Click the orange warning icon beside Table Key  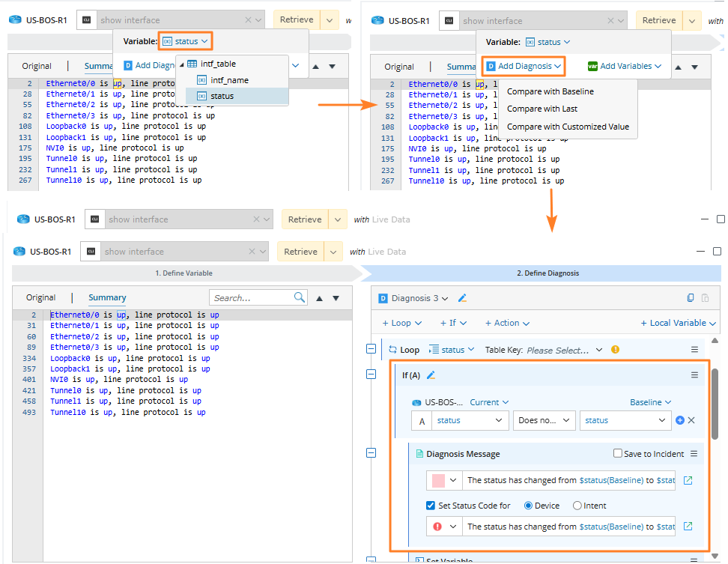pos(615,350)
